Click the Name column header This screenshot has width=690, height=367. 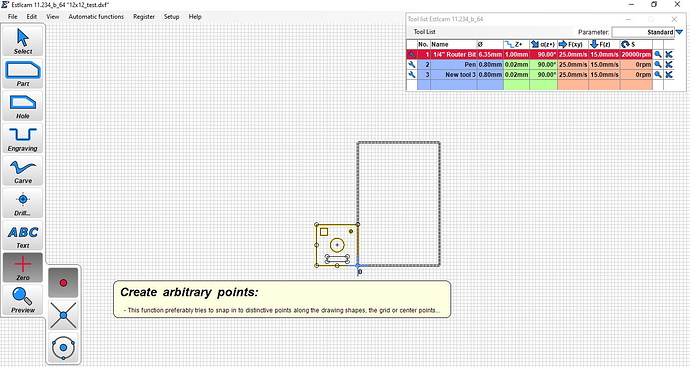[x=453, y=44]
